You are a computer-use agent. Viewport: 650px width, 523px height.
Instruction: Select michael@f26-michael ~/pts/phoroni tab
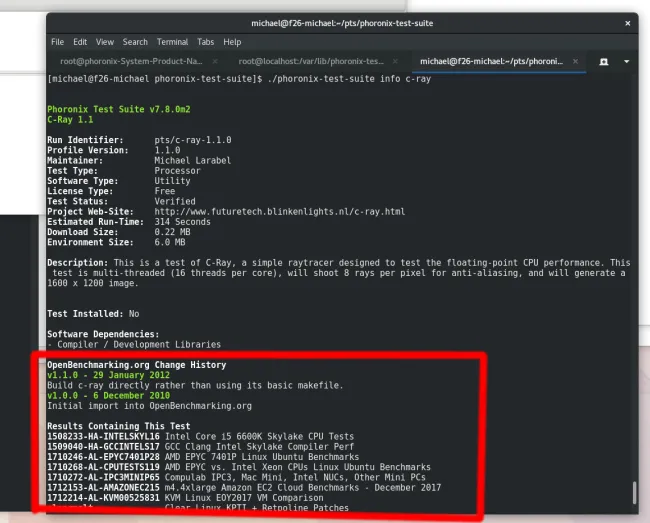click(492, 61)
